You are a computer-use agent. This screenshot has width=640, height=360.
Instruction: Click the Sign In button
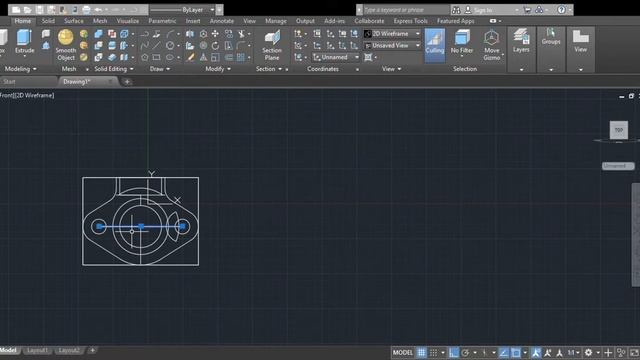coord(483,10)
